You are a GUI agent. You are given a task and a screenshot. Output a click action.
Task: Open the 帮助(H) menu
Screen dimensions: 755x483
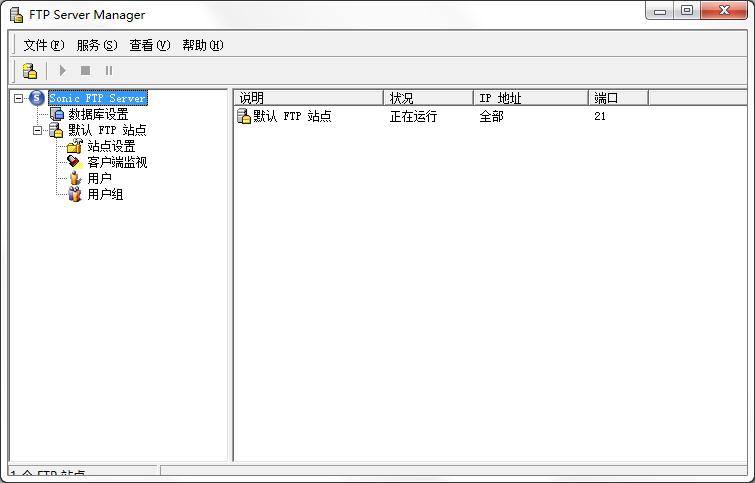pos(202,45)
